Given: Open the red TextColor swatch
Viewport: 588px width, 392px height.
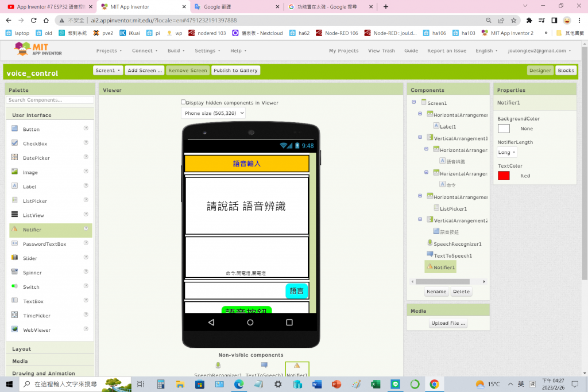Looking at the screenshot, I should click(504, 176).
